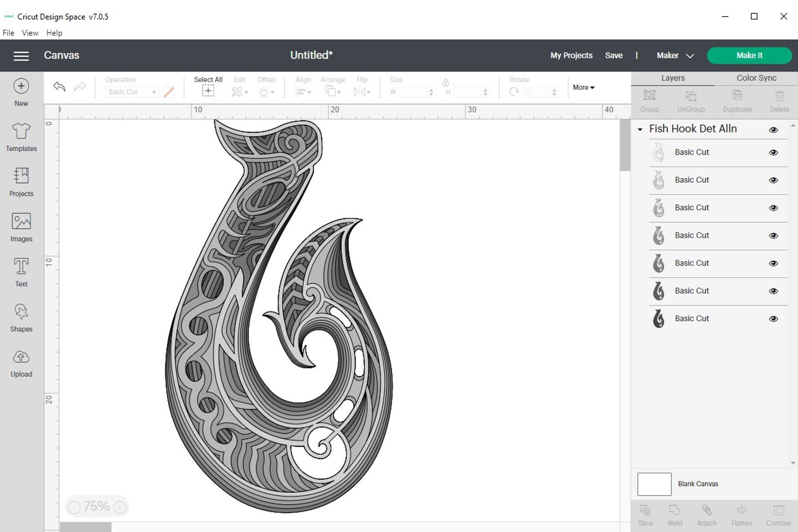Hide the bottom Basic Cut layer
Viewport: 798px width, 532px height.
[773, 318]
